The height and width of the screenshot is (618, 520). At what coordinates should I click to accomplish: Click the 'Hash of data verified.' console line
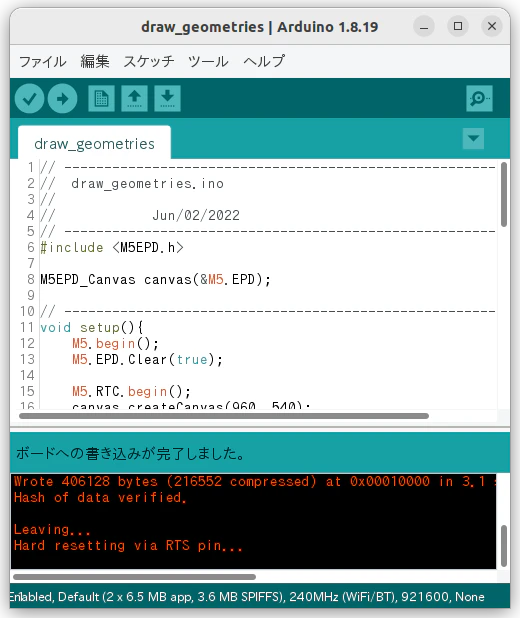click(x=101, y=497)
